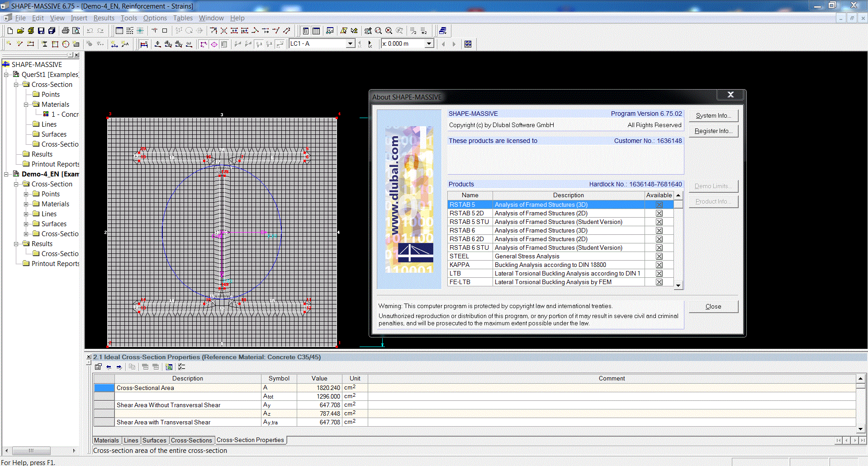Select Printout Reports under QuerSt1

pyautogui.click(x=55, y=164)
